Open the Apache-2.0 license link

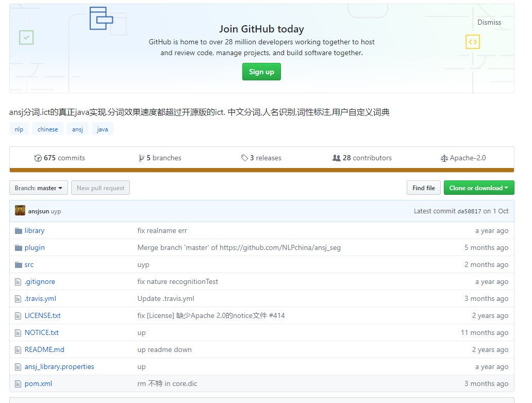coord(463,158)
